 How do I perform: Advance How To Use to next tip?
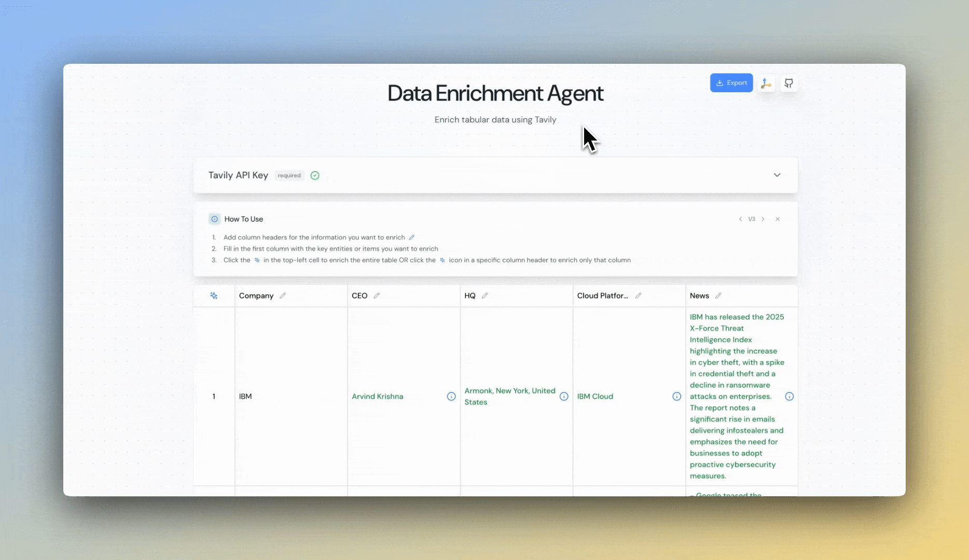pos(763,219)
